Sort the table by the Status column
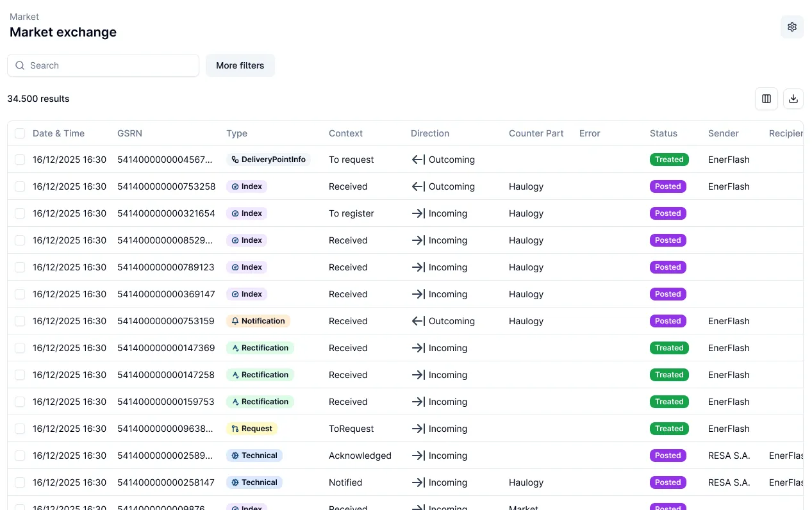Viewport: 812px width, 510px height. [663, 133]
